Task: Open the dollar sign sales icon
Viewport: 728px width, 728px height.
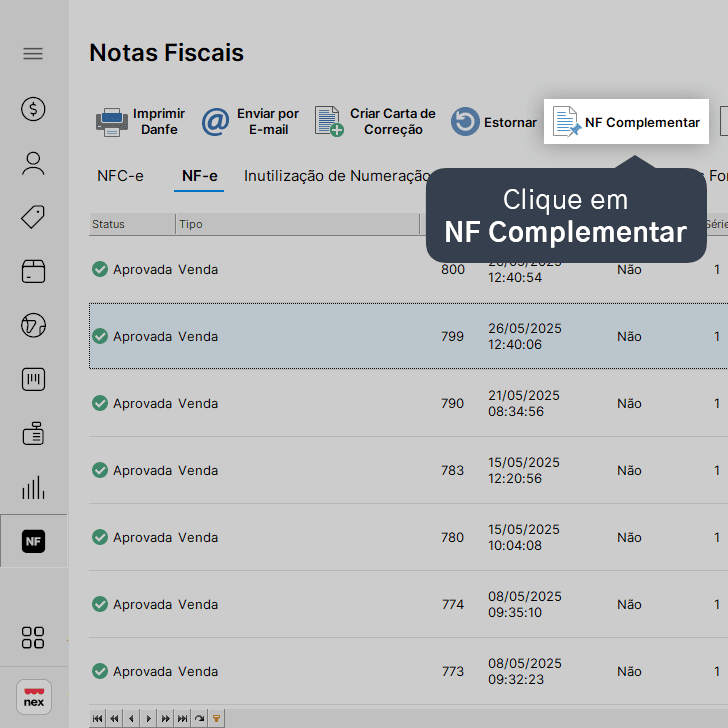Action: (x=33, y=109)
